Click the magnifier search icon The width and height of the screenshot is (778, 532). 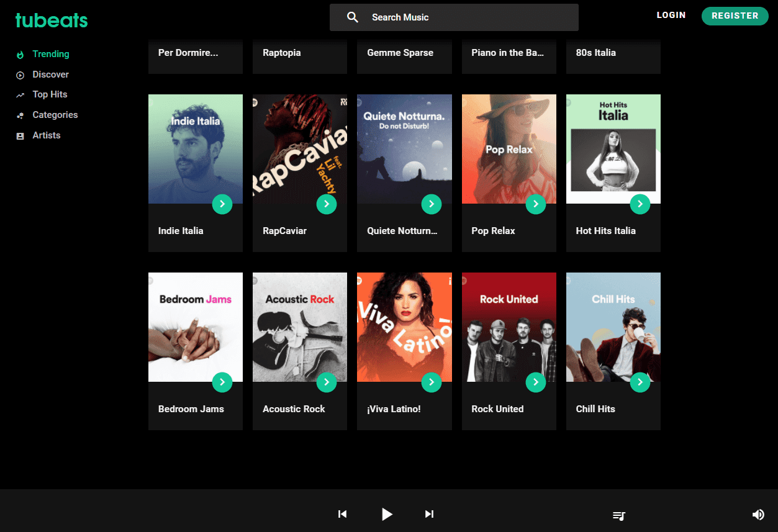353,17
